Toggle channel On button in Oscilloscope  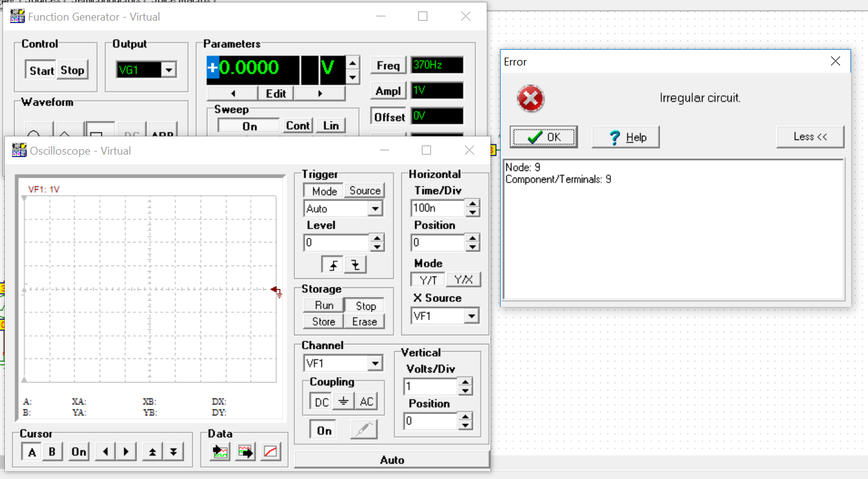(x=324, y=430)
